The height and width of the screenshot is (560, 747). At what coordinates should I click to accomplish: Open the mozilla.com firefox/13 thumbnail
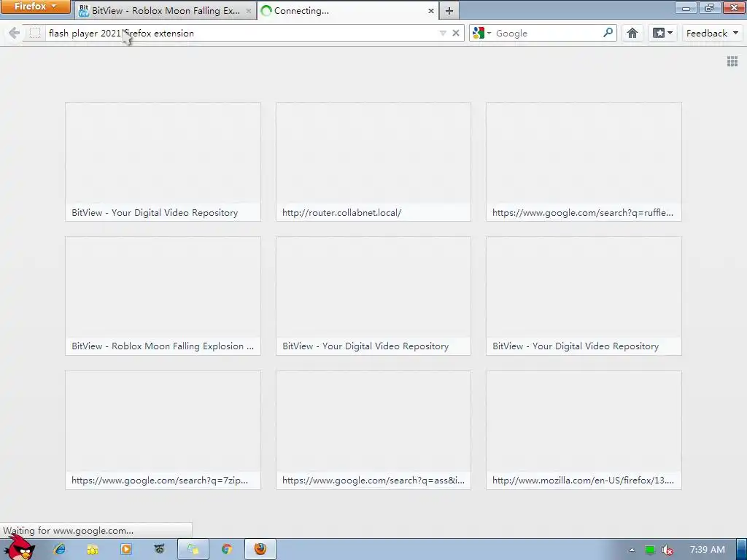584,430
